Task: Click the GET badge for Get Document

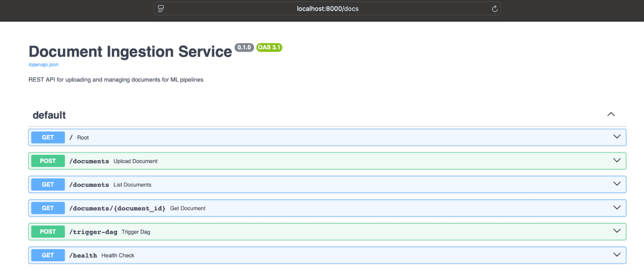Action: pyautogui.click(x=48, y=208)
